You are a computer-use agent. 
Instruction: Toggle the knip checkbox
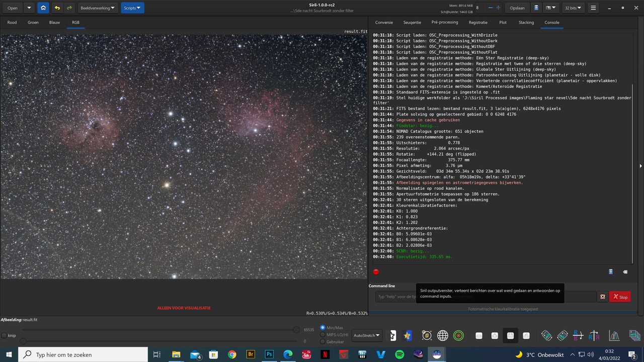tap(4, 335)
